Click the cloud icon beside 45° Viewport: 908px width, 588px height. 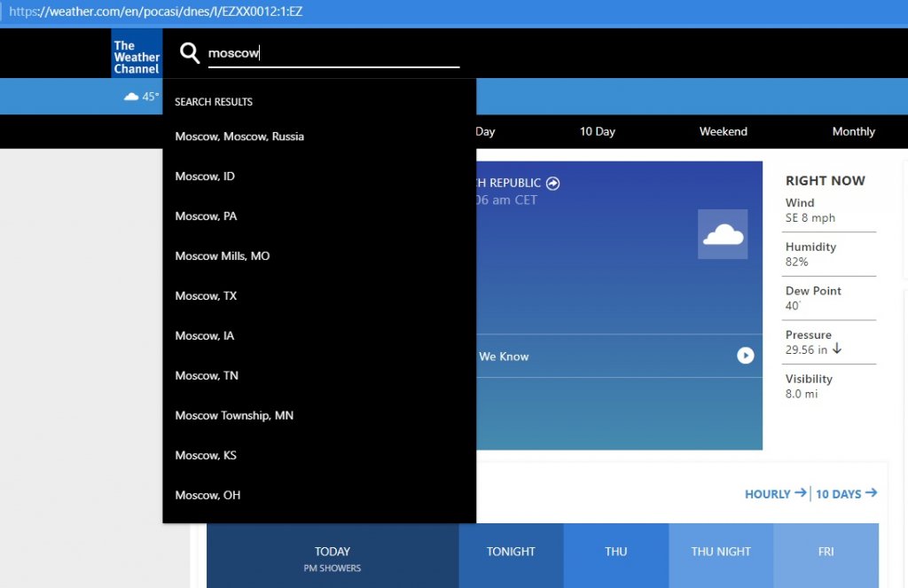point(131,97)
